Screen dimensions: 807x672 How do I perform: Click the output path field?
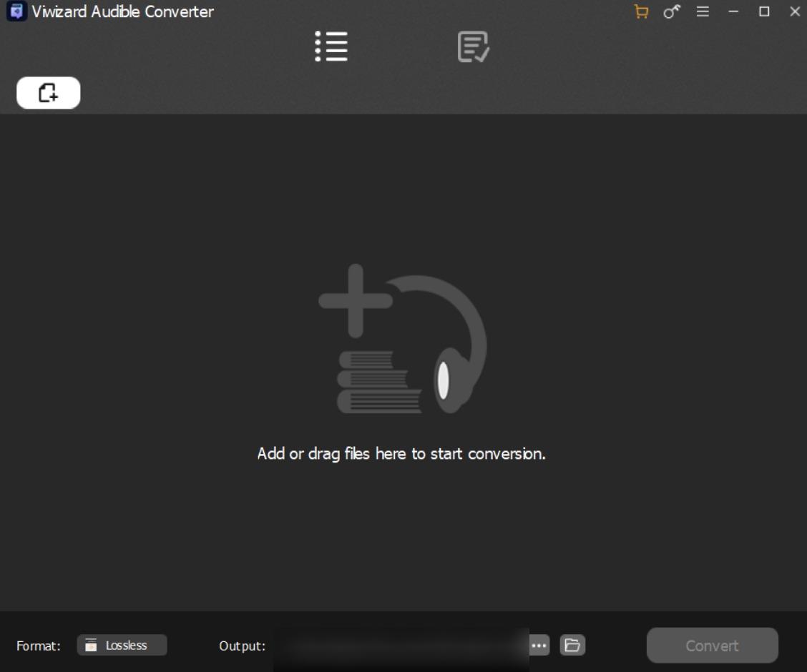[x=401, y=646]
